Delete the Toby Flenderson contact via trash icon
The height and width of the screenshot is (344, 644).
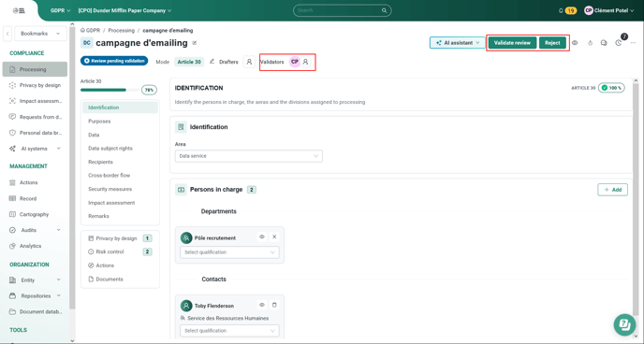(x=274, y=305)
